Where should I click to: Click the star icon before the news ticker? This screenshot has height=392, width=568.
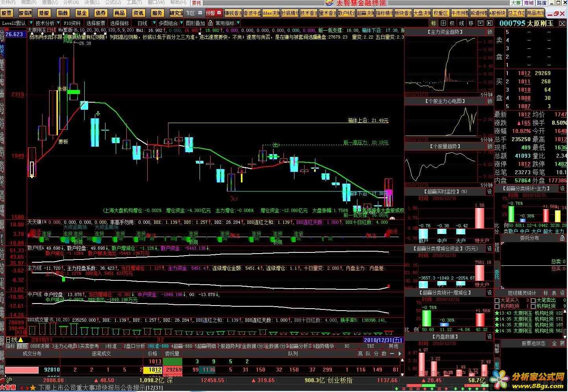pyautogui.click(x=33, y=388)
